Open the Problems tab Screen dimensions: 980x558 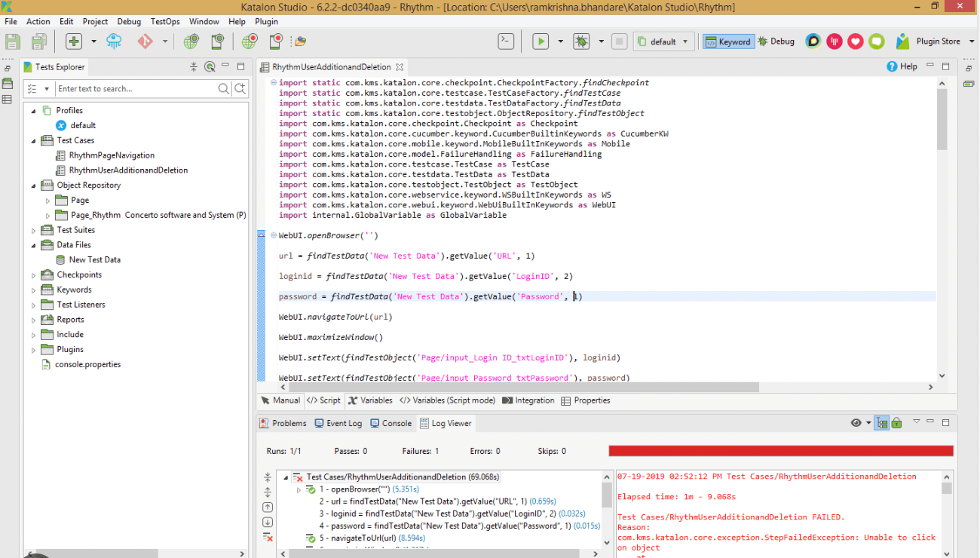point(283,423)
